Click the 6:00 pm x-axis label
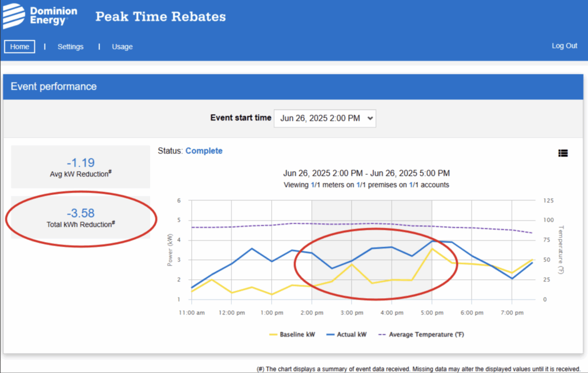588x373 pixels. coord(472,312)
